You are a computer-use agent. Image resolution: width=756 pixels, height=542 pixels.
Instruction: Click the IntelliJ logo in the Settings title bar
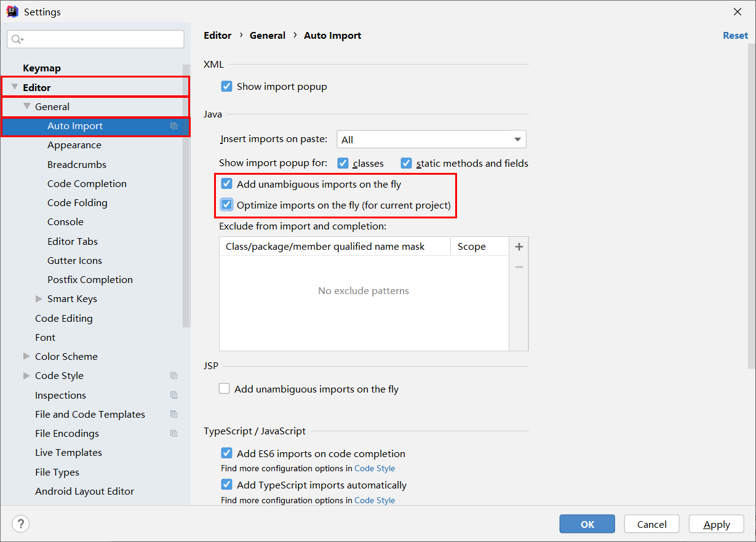[x=12, y=12]
